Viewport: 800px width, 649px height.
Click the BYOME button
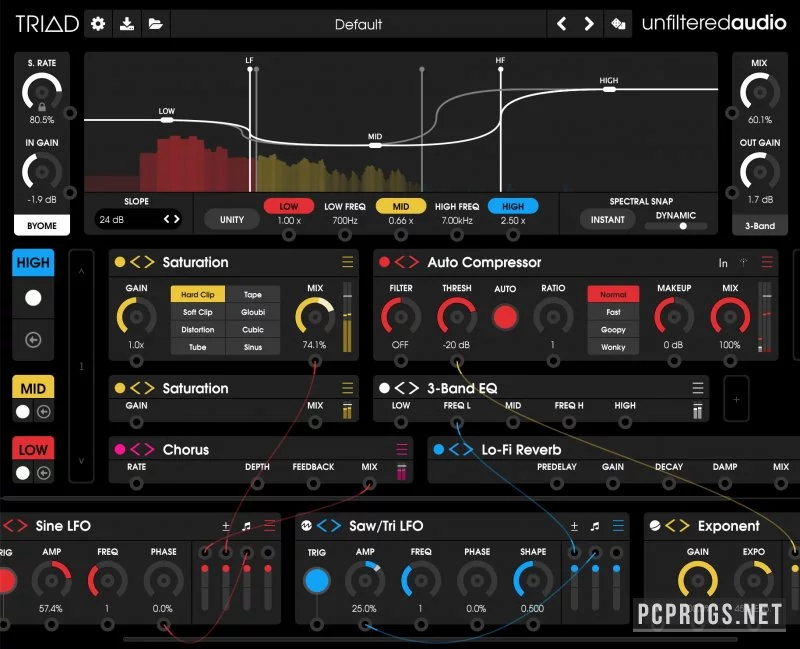[x=42, y=226]
